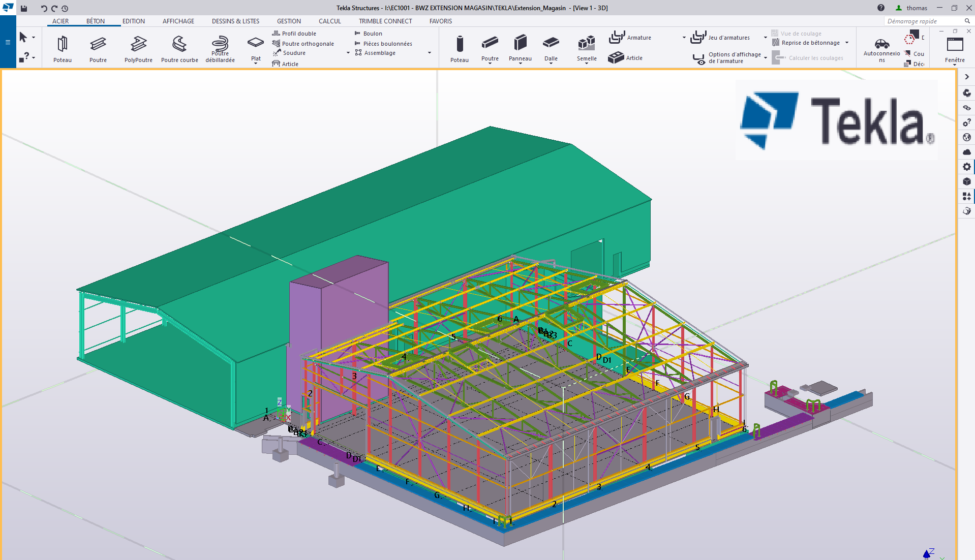Select the Poutre débillardée spiral beam tool
The height and width of the screenshot is (560, 975).
coord(220,49)
